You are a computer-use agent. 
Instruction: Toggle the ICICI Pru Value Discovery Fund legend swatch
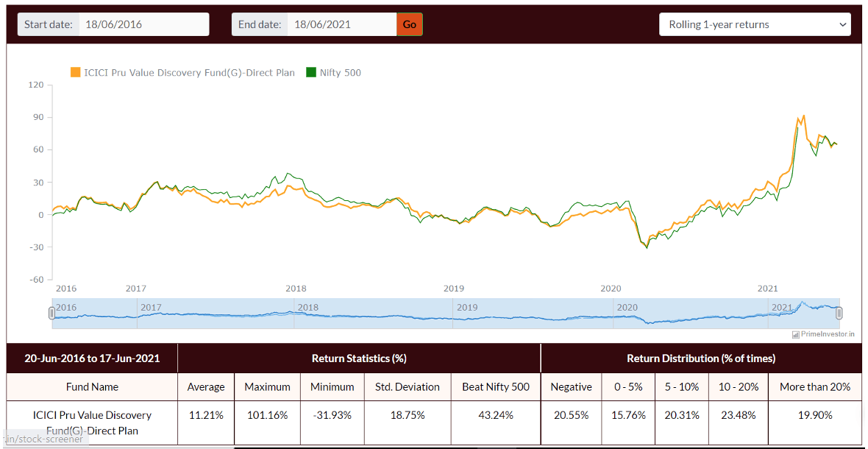point(75,73)
